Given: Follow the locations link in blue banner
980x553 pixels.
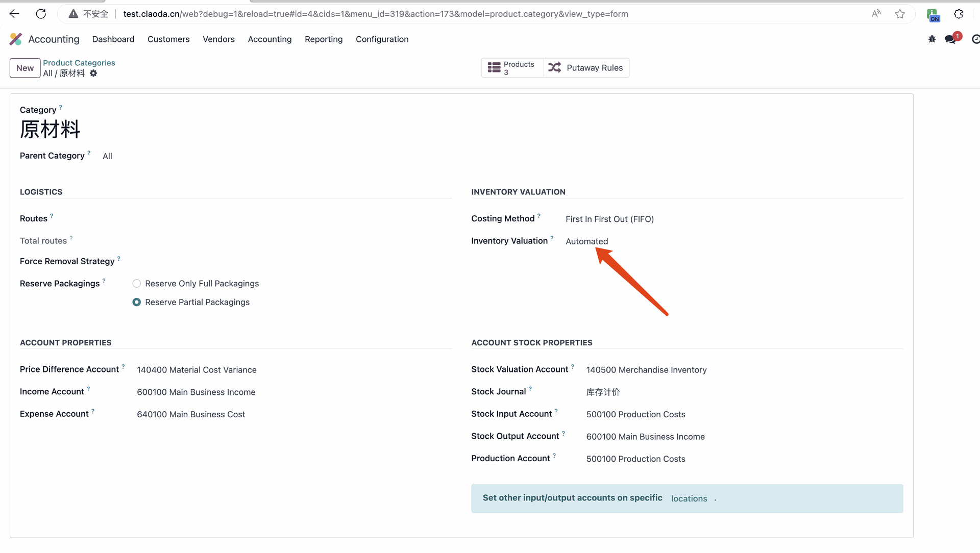Looking at the screenshot, I should tap(689, 499).
